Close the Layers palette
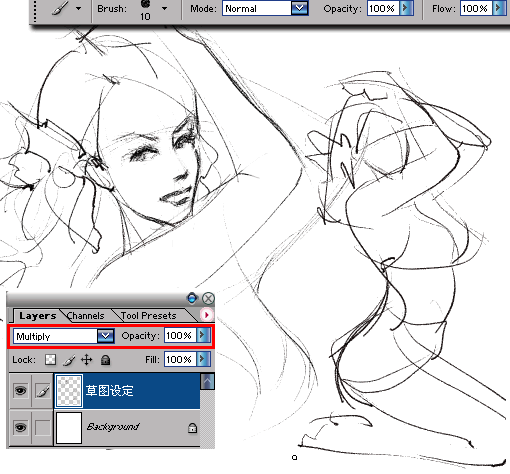This screenshot has height=474, width=510. [x=208, y=298]
